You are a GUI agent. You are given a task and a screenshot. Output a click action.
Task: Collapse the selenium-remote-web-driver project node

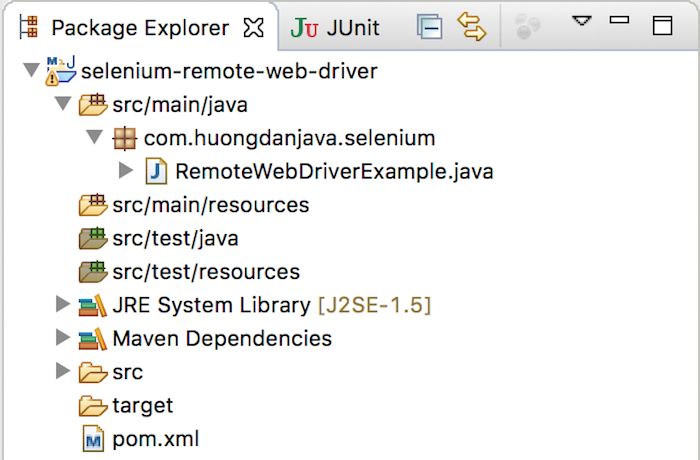coord(31,70)
